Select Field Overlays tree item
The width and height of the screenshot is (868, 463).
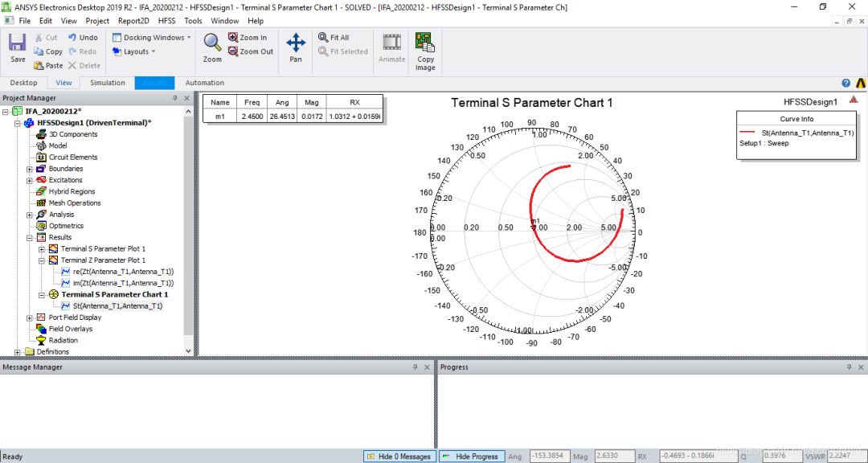tap(70, 329)
